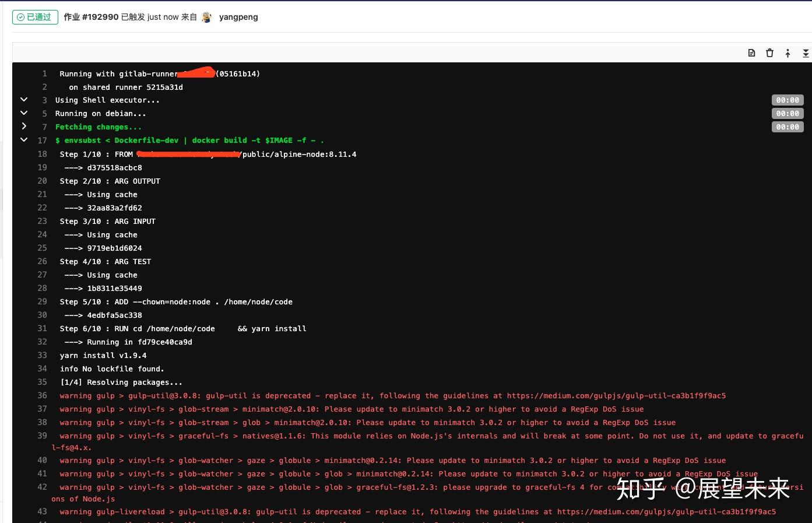Viewport: 812px width, 523px height.
Task: Click the 00:00 duration beside Using Shell executor
Action: point(788,100)
